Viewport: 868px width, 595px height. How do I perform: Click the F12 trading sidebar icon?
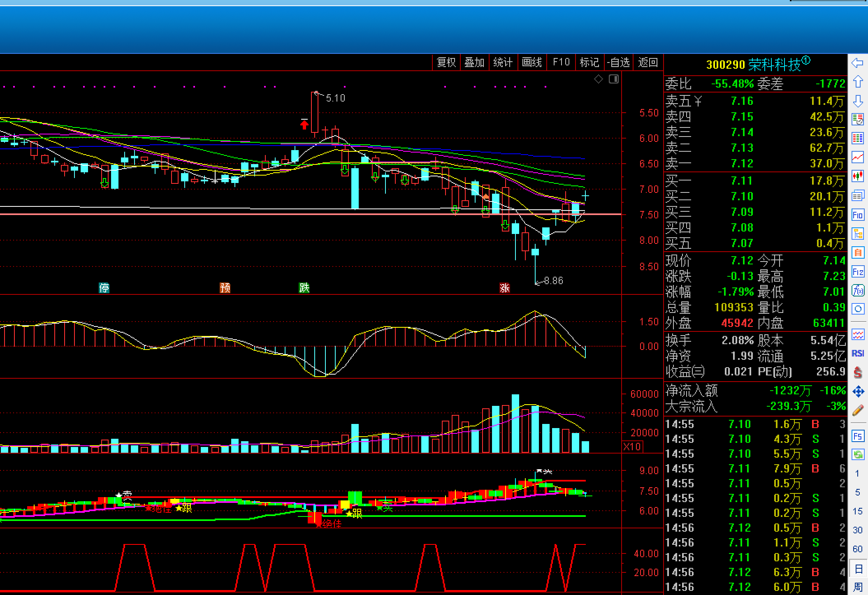pos(858,271)
